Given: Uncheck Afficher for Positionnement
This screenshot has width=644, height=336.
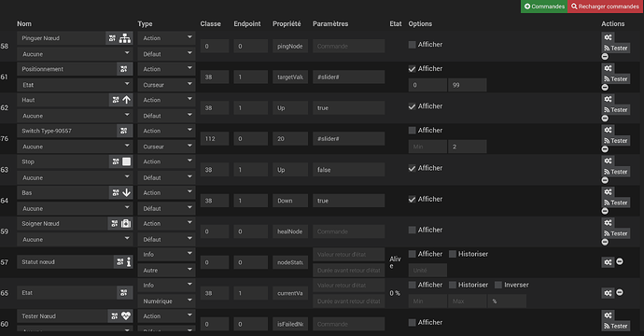Looking at the screenshot, I should 412,68.
